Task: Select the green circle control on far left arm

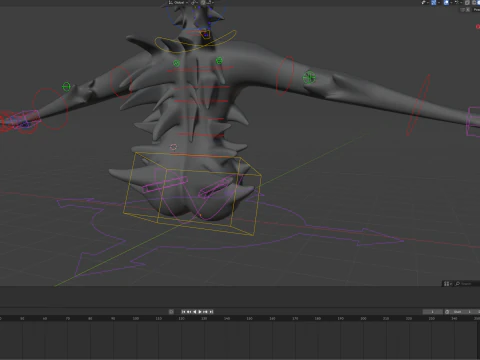Action: (x=66, y=87)
